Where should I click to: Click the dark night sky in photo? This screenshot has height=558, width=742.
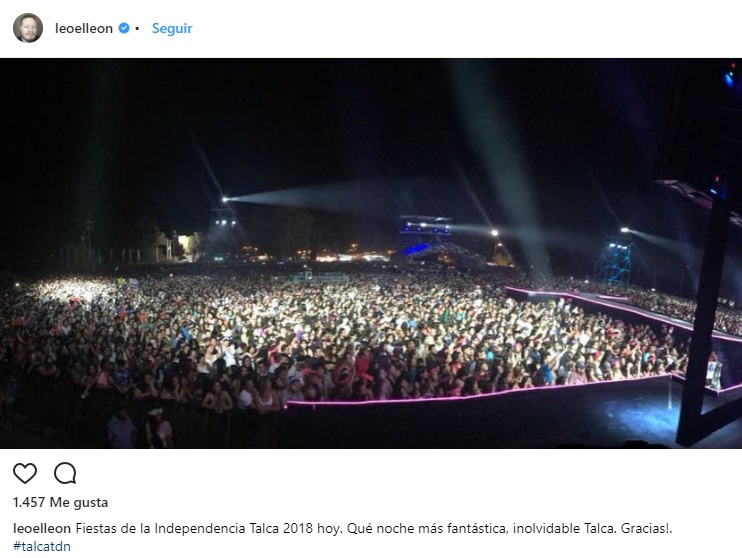[300, 110]
